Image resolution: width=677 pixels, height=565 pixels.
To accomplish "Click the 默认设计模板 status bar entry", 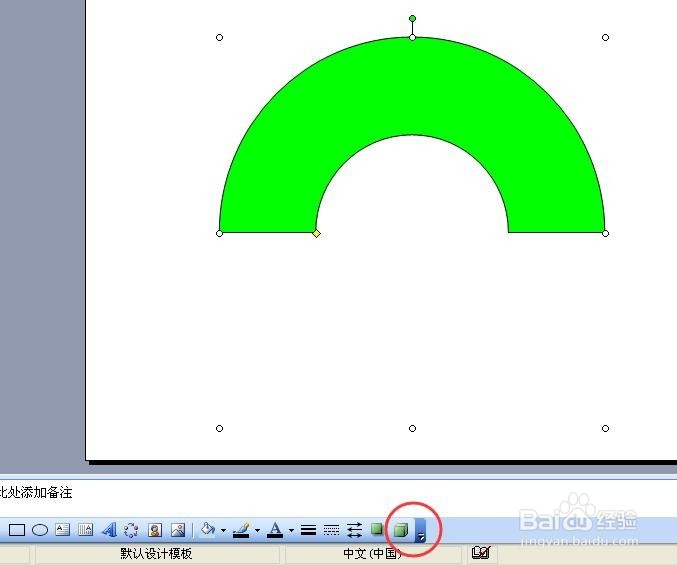I will [156, 554].
